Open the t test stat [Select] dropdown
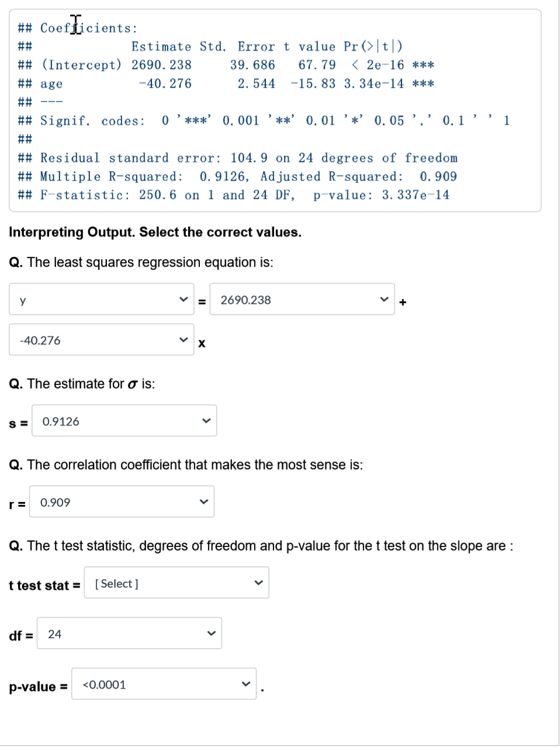Image resolution: width=560 pixels, height=747 pixels. pyautogui.click(x=177, y=582)
